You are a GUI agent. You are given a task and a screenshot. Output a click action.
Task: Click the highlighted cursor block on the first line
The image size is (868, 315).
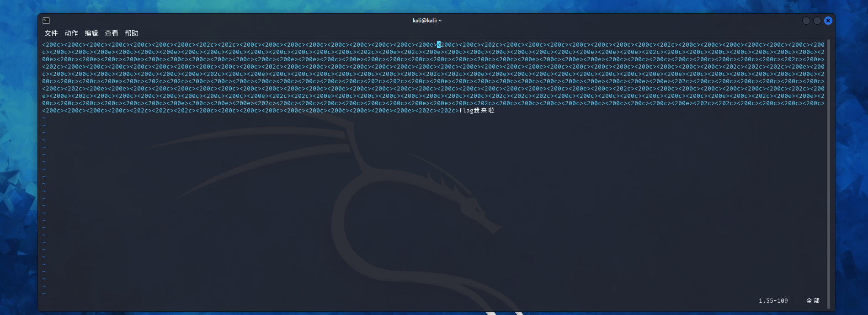[x=439, y=45]
